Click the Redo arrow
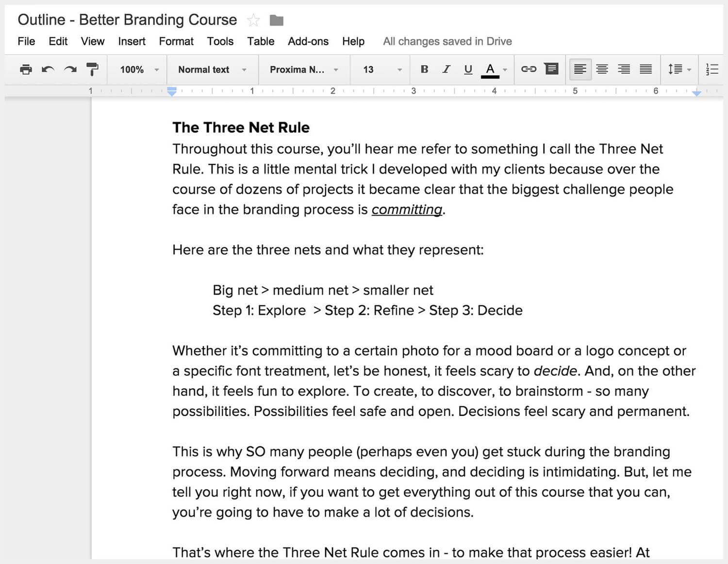The image size is (728, 564). 70,69
